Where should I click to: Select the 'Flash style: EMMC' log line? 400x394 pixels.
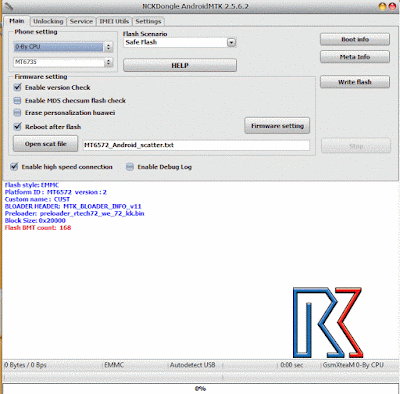coord(32,185)
